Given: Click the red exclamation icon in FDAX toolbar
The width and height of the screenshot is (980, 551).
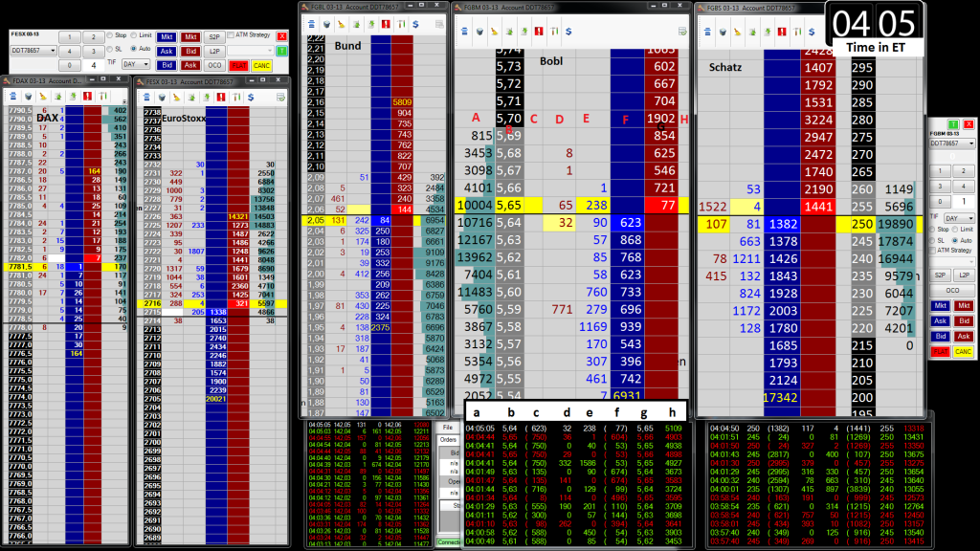Looking at the screenshot, I should (87, 97).
